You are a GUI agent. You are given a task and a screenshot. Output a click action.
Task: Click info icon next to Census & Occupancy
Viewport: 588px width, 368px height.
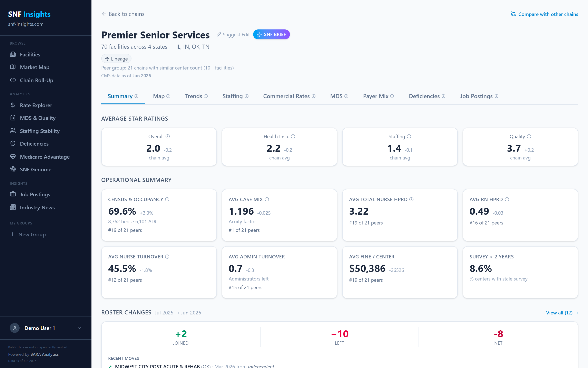[167, 199]
